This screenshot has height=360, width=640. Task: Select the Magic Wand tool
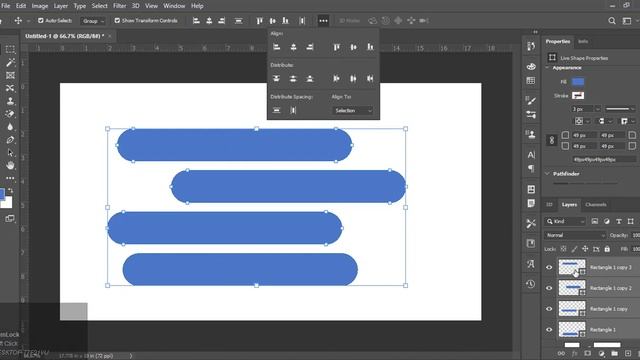coord(10,62)
